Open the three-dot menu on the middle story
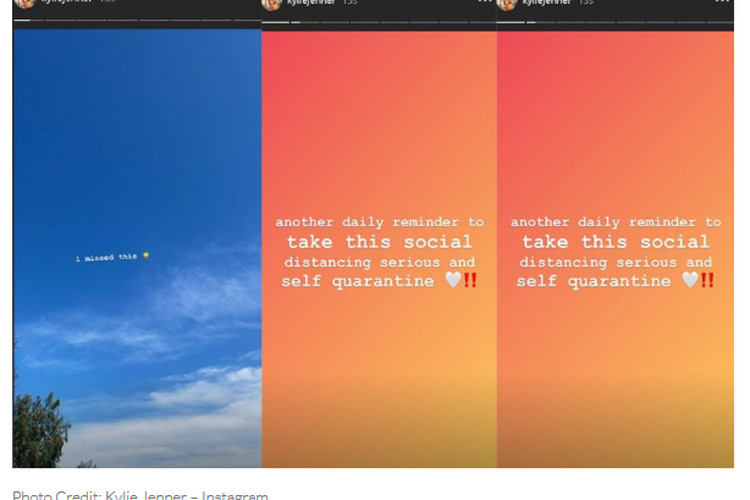 pos(485,1)
